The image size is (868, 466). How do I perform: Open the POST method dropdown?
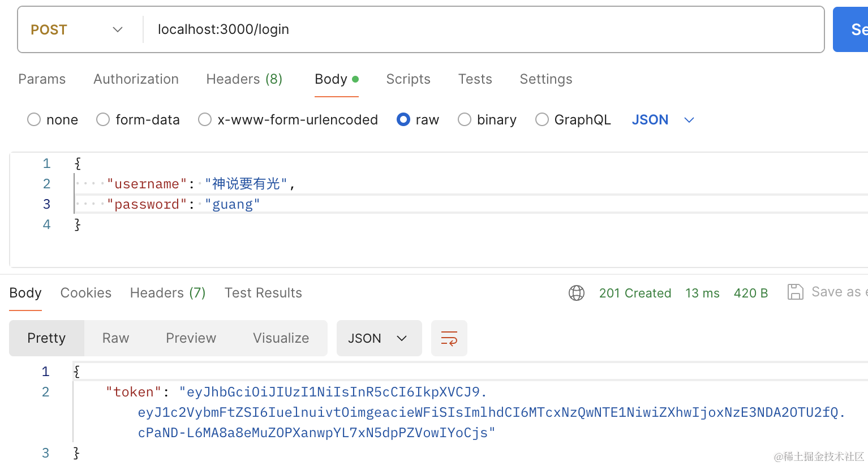(x=77, y=29)
